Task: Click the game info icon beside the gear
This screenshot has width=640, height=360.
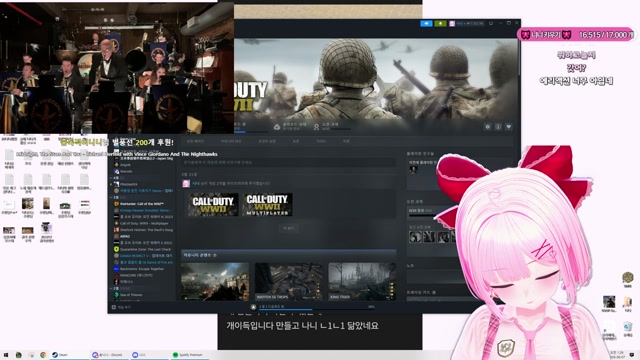Action: [498, 127]
